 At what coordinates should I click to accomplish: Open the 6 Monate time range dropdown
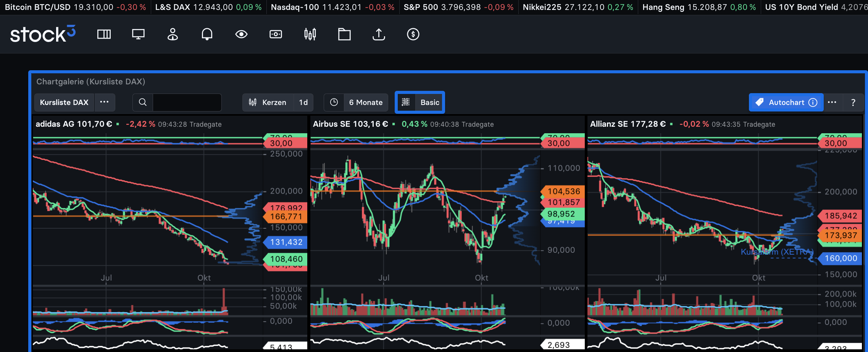[366, 102]
